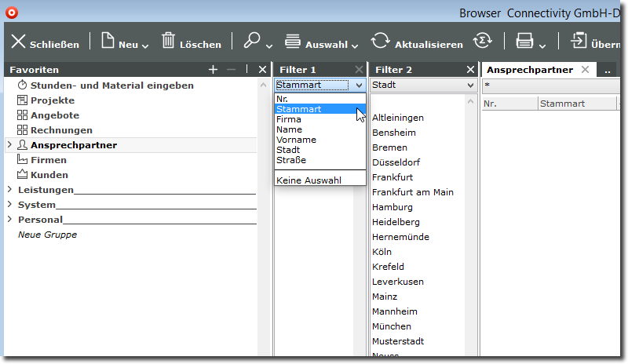Viewport: 628px width, 364px height.
Task: Click the printer icon in toolbar
Action: 524,42
